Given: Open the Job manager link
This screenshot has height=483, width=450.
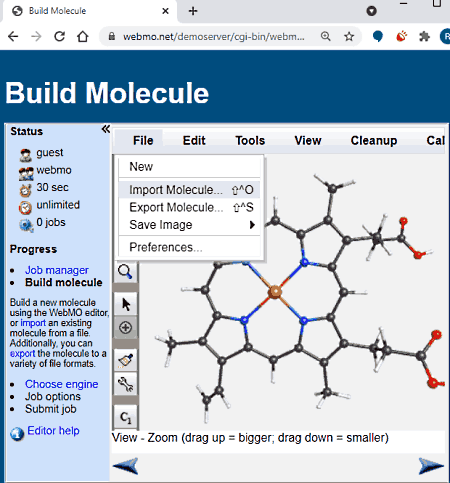Looking at the screenshot, I should click(57, 270).
